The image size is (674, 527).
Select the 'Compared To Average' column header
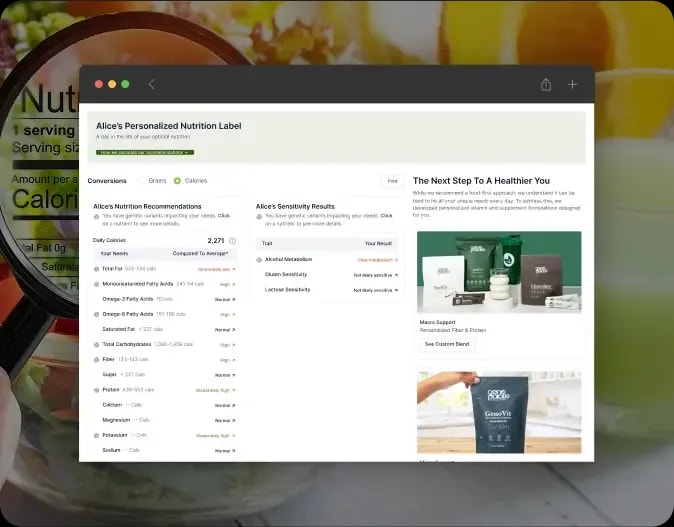tap(200, 254)
